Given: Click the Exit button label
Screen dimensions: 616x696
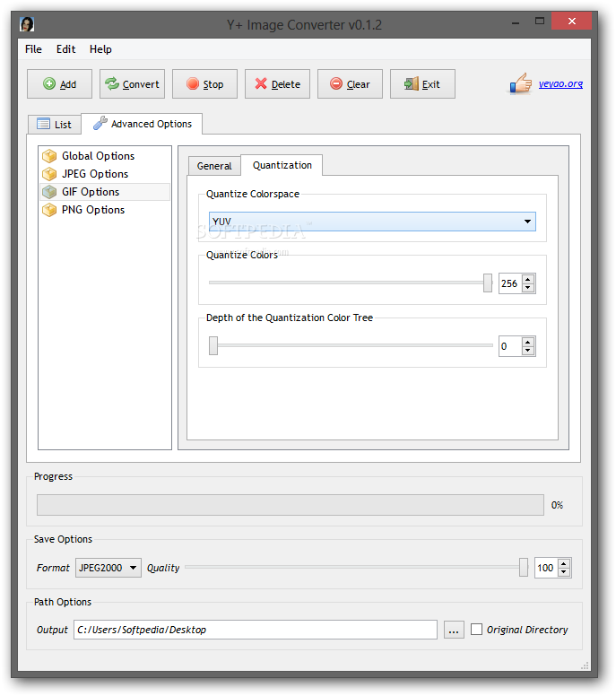Looking at the screenshot, I should [x=431, y=84].
